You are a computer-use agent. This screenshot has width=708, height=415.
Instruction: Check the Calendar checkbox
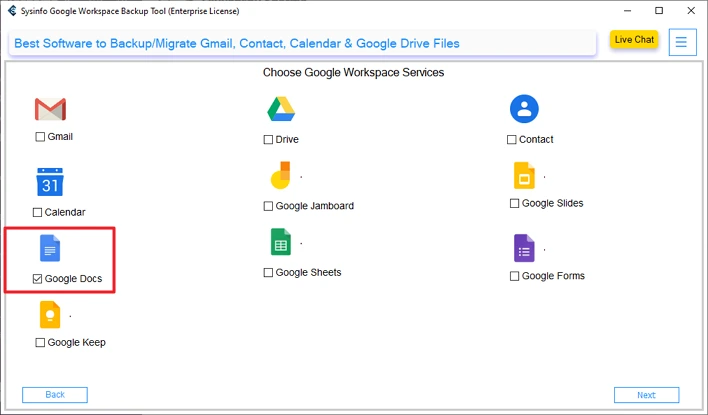coord(37,212)
